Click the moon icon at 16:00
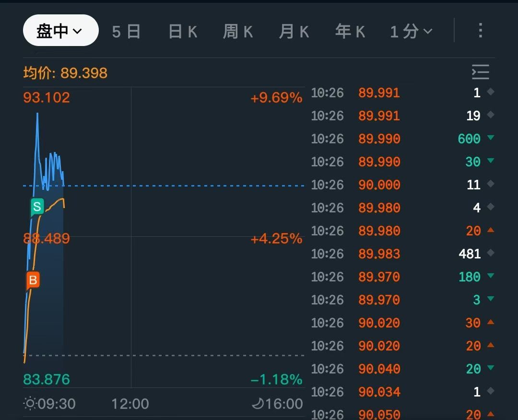The image size is (518, 420). click(x=258, y=404)
